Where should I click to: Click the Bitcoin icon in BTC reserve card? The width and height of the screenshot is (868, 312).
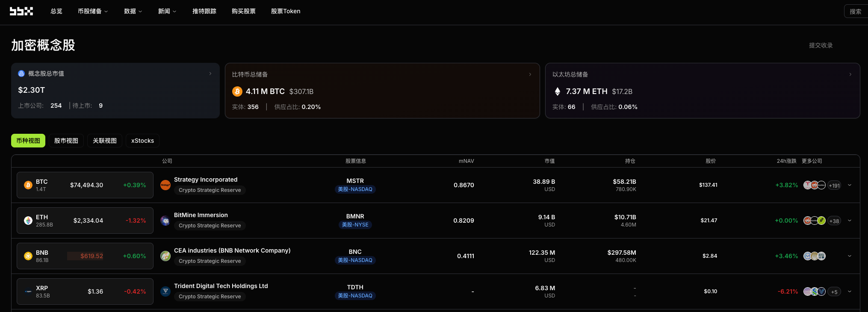tap(237, 91)
